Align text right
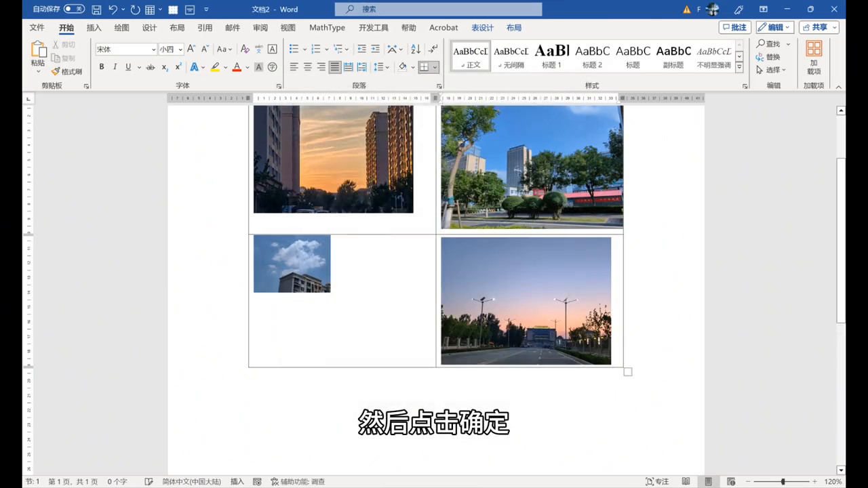868x488 pixels. tap(321, 67)
